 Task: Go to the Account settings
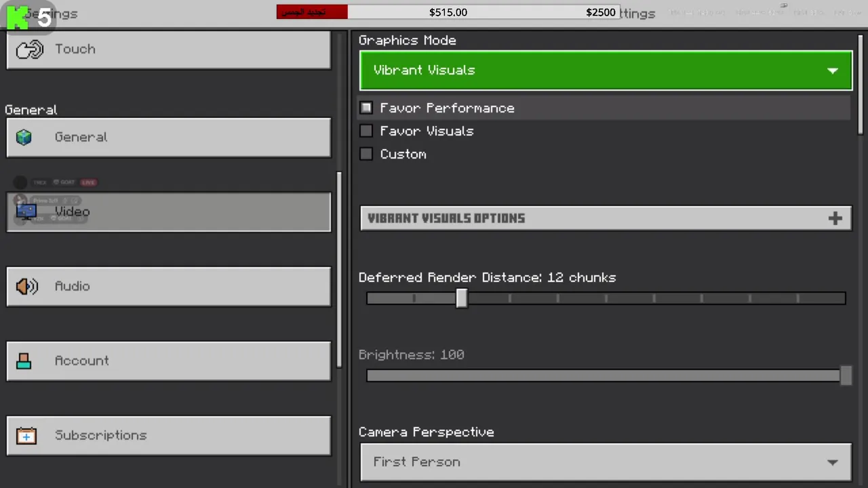tap(168, 361)
